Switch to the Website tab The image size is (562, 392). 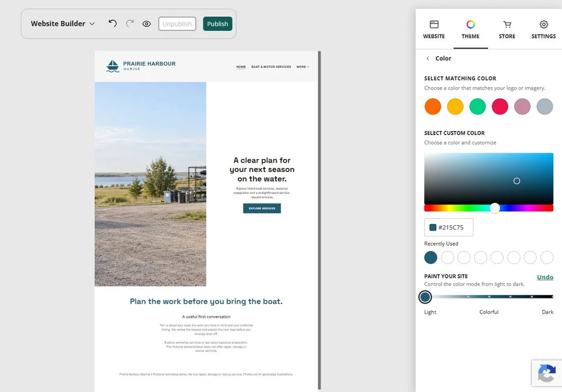pyautogui.click(x=434, y=29)
